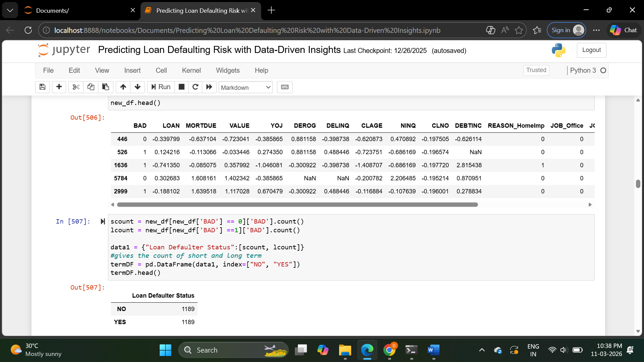Open the Edit menu
644x362 pixels.
[x=74, y=70]
